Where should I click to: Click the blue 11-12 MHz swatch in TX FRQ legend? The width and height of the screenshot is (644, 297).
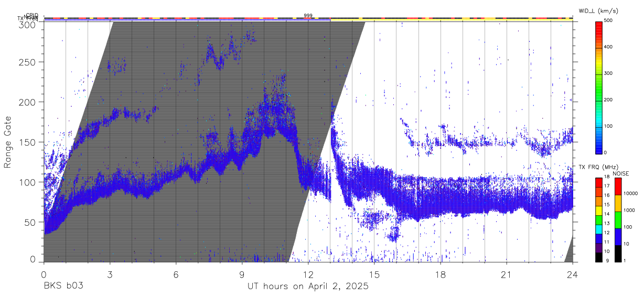coord(599,239)
